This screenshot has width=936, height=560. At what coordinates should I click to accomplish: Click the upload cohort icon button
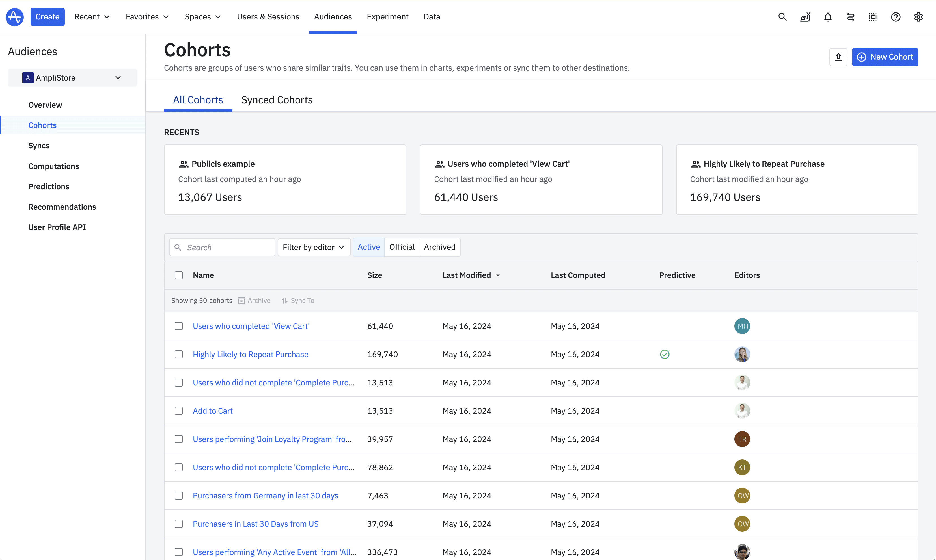click(838, 57)
